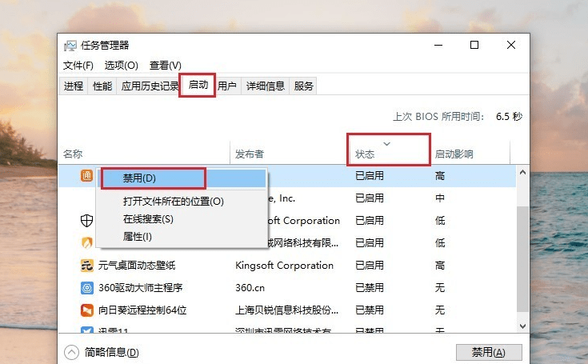Click the Kingsoft Corporation publisher cell

(284, 266)
